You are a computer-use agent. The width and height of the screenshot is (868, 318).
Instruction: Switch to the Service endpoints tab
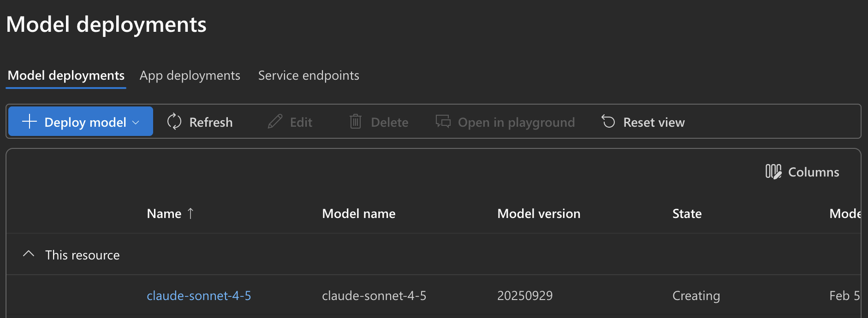pyautogui.click(x=309, y=75)
